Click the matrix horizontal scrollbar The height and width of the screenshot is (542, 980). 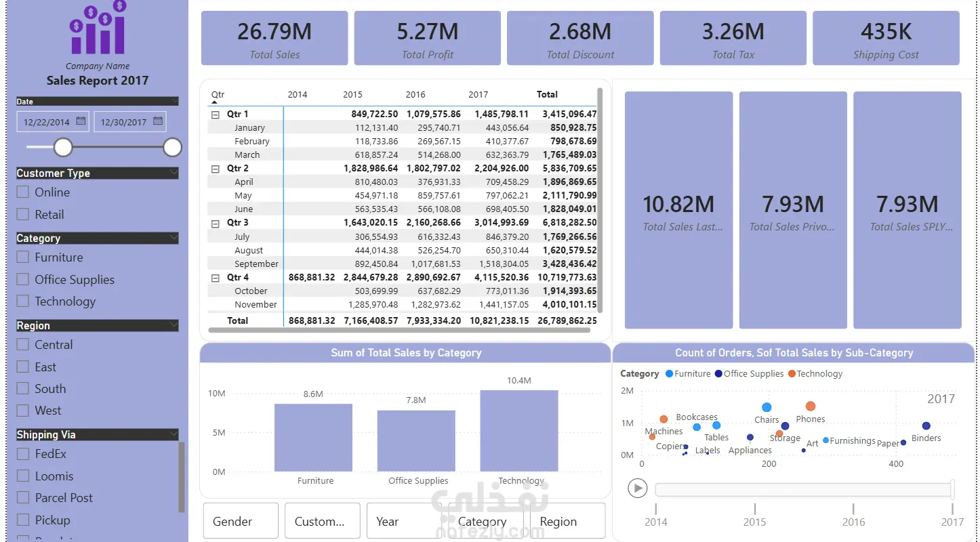(x=401, y=330)
